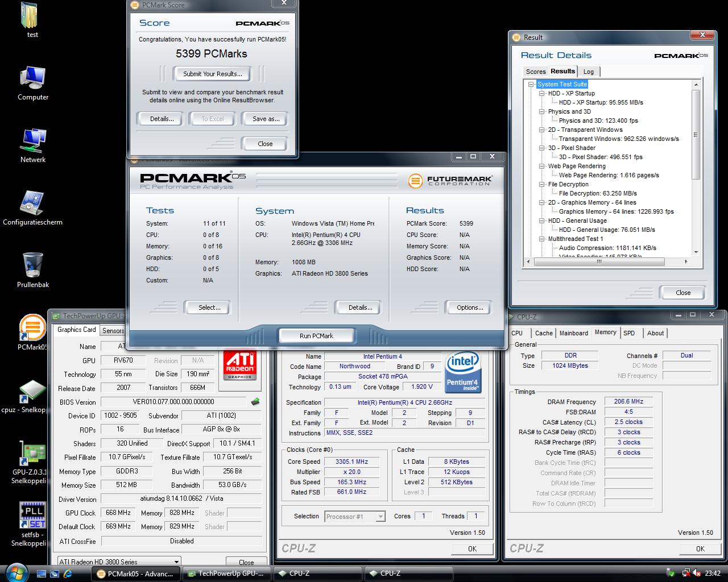The image size is (728, 582).
Task: Collapse HDD - XP Startup node
Action: pos(542,93)
